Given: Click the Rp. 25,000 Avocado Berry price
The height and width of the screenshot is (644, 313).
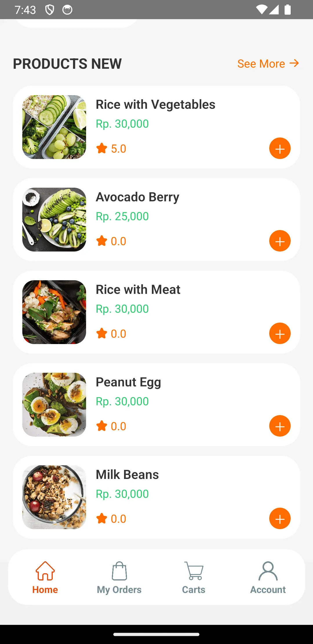Looking at the screenshot, I should click(x=122, y=216).
